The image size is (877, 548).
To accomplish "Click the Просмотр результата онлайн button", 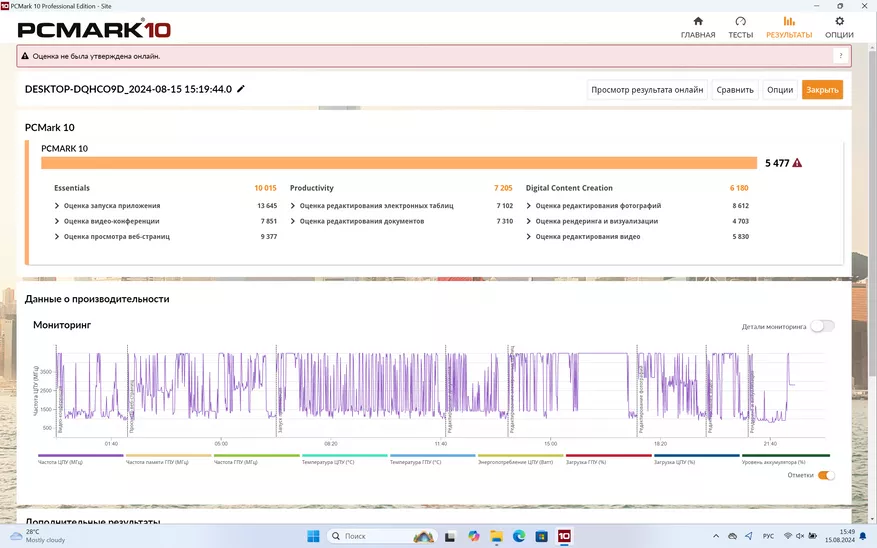I will [x=647, y=90].
